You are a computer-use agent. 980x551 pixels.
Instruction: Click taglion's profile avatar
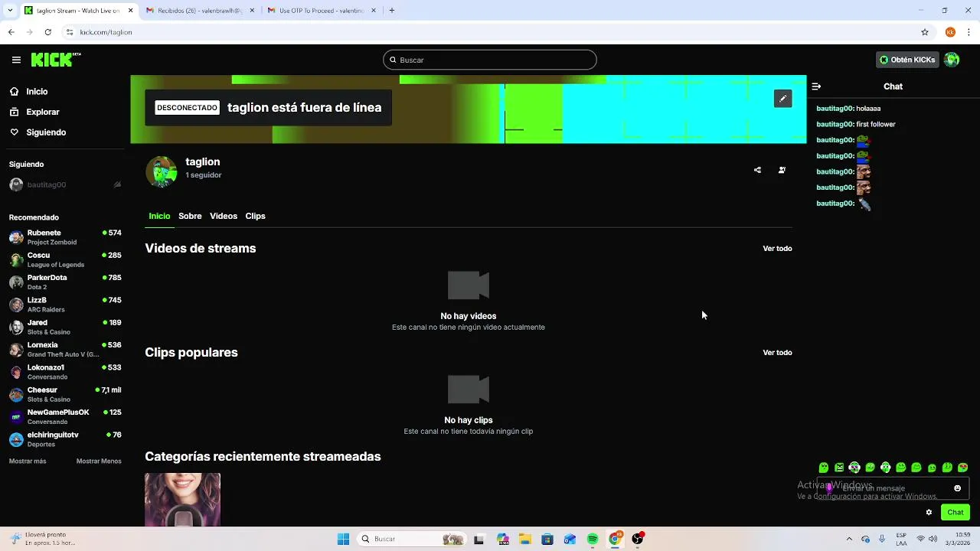coord(161,171)
